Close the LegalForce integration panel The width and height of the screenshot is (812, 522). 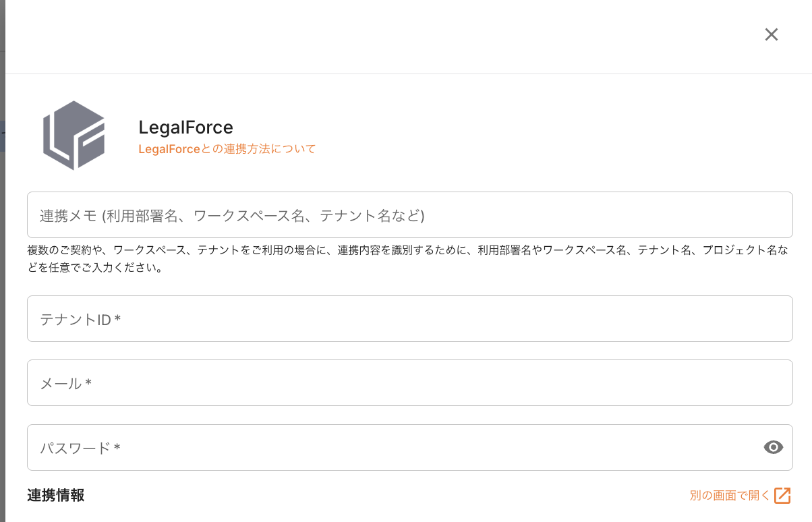pyautogui.click(x=772, y=34)
